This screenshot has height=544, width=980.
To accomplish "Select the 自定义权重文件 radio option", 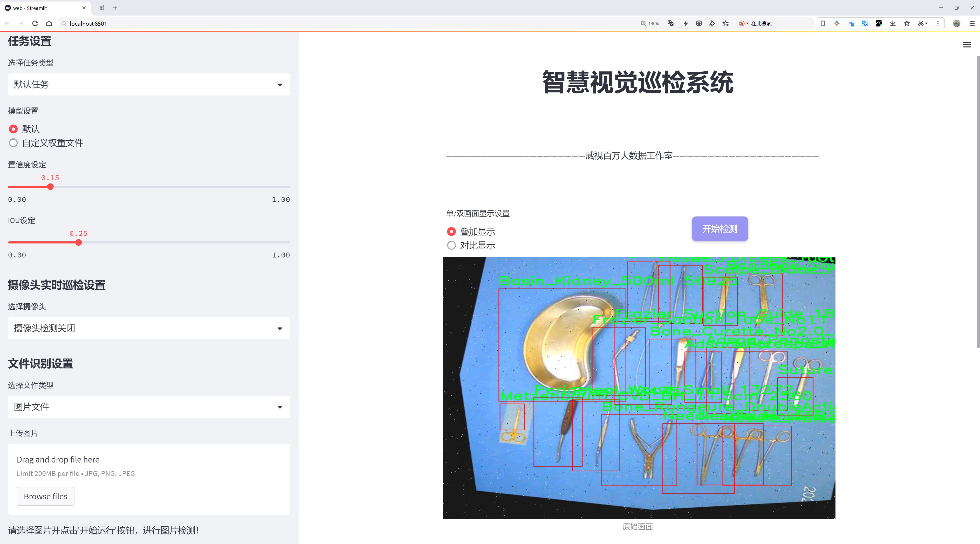I will pos(13,143).
